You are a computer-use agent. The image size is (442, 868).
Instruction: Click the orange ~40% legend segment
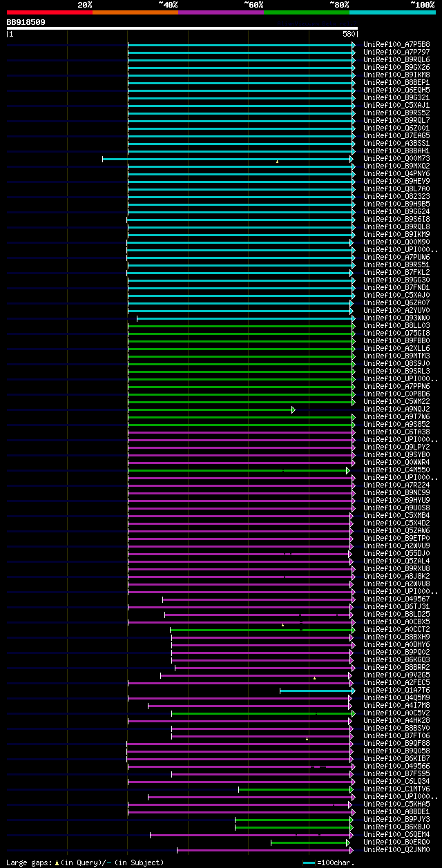pos(135,12)
